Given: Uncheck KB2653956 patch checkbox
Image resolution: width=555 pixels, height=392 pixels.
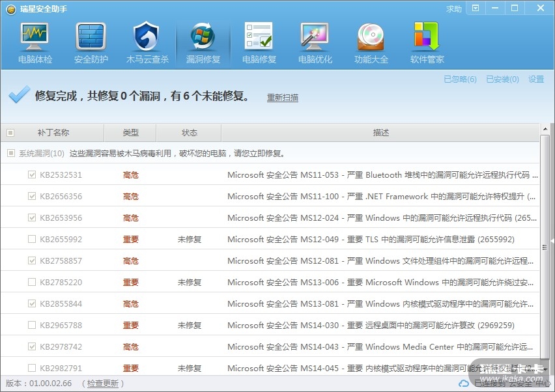Looking at the screenshot, I should [x=32, y=217].
